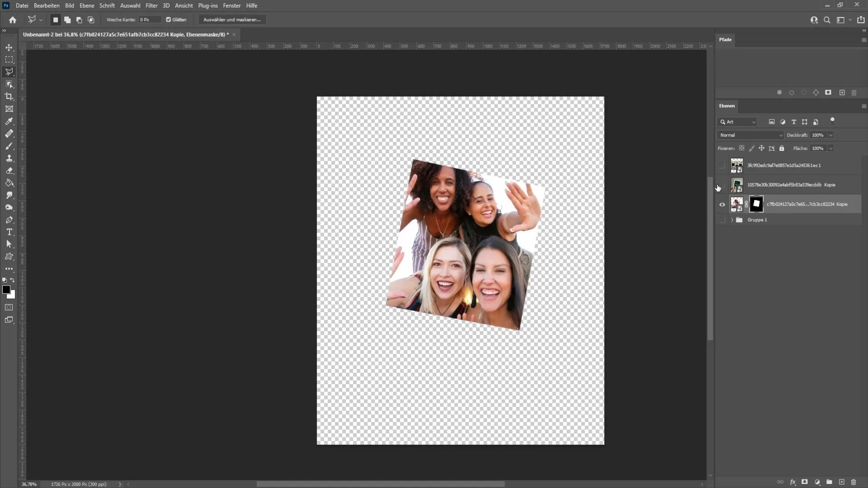Select the Path Selection tool
This screenshot has height=488, width=868.
coord(9,244)
